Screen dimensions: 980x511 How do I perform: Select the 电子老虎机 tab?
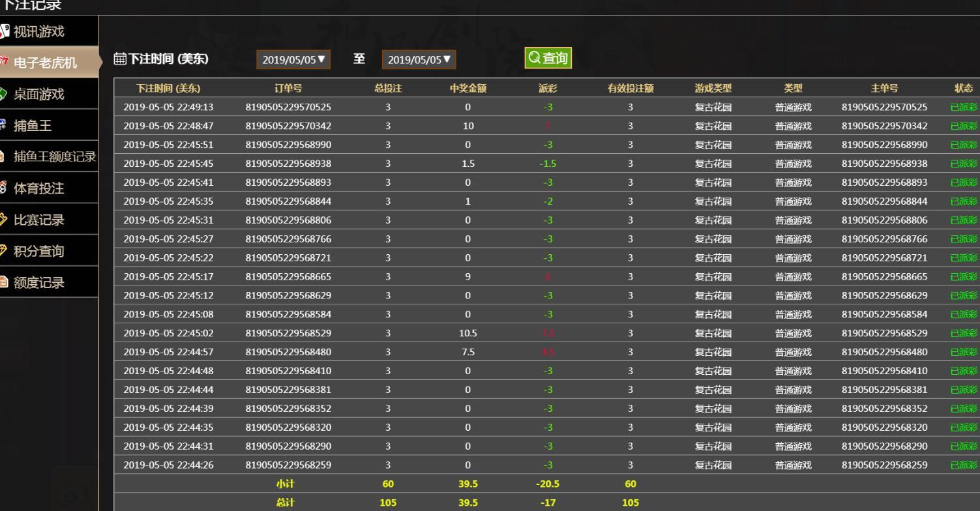tap(49, 63)
